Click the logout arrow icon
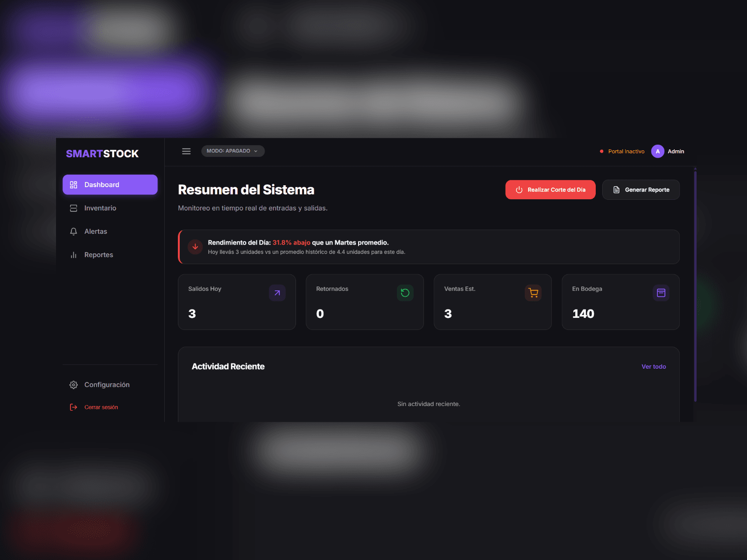Image resolution: width=747 pixels, height=560 pixels. coord(73,407)
